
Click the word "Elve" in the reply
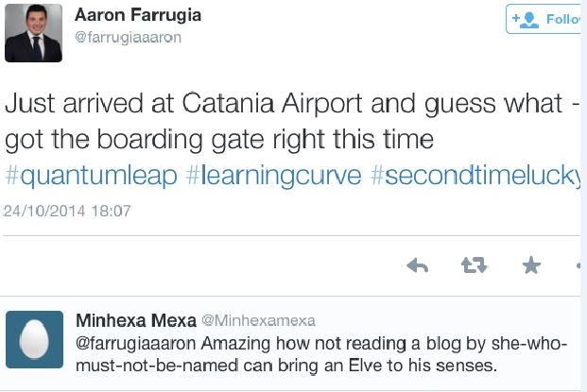[337, 364]
